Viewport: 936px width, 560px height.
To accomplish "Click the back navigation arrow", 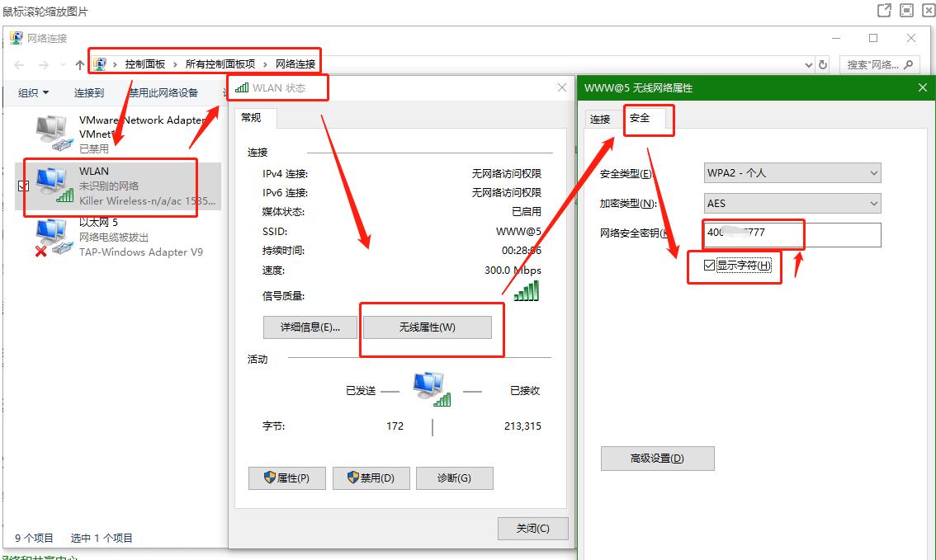I will pyautogui.click(x=18, y=64).
